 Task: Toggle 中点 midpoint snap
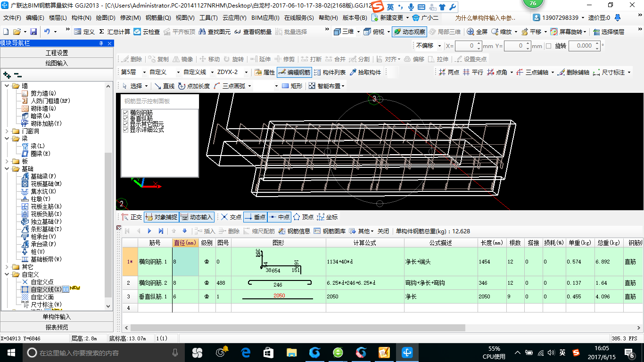click(x=279, y=217)
